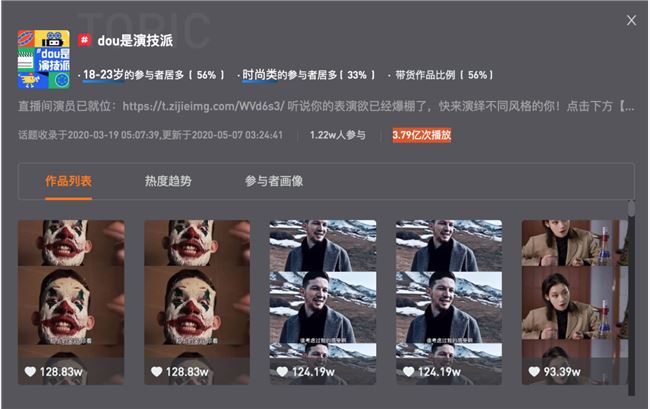Open the woman in tan blazer thumbnail
This screenshot has height=409, width=650.
click(575, 302)
